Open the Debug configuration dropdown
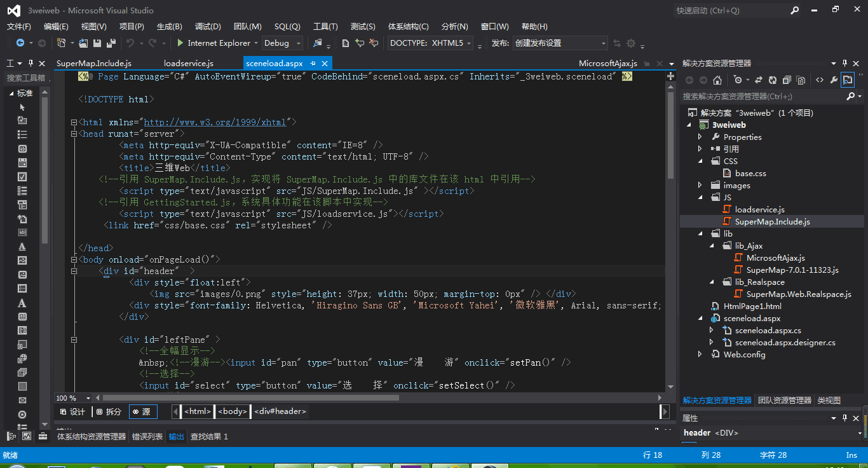Screen dimensions: 868x468 pyautogui.click(x=299, y=43)
